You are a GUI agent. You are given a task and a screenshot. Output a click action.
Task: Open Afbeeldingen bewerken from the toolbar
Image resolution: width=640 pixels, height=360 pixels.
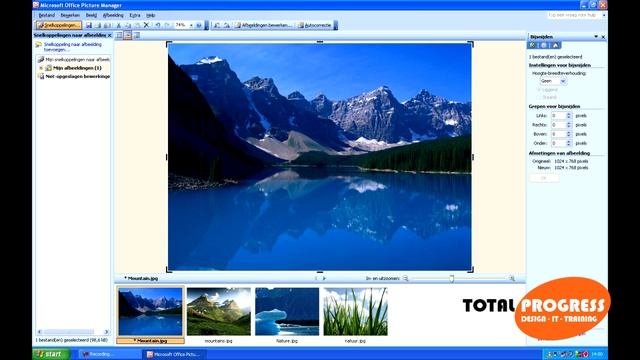pyautogui.click(x=263, y=25)
